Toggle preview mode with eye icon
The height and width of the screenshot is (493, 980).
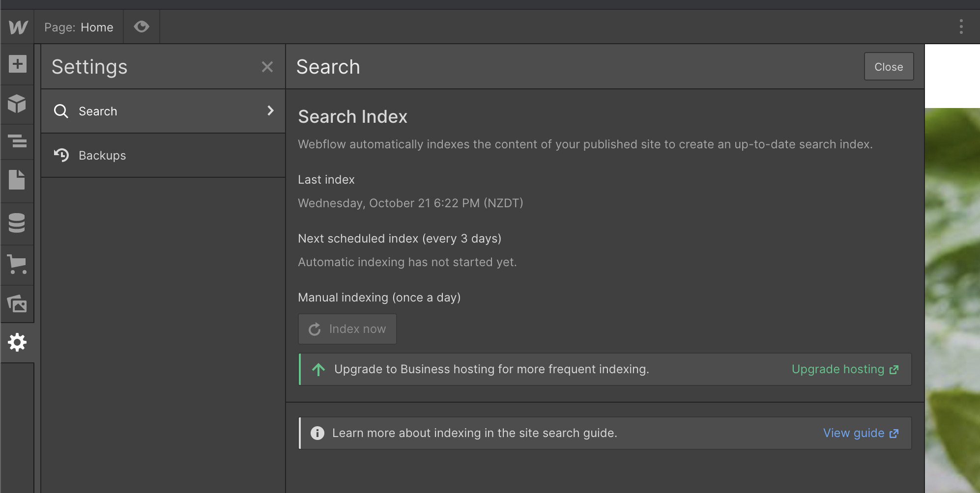tap(142, 27)
